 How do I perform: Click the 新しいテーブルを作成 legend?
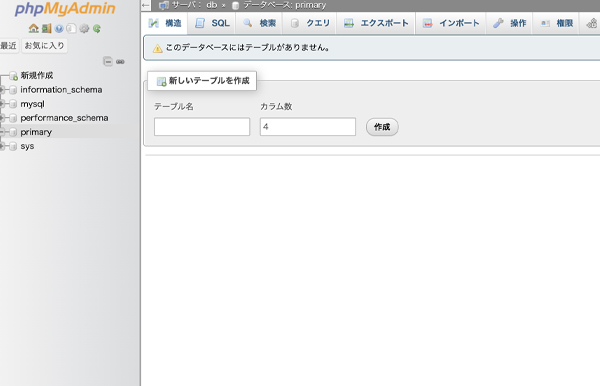coord(202,81)
